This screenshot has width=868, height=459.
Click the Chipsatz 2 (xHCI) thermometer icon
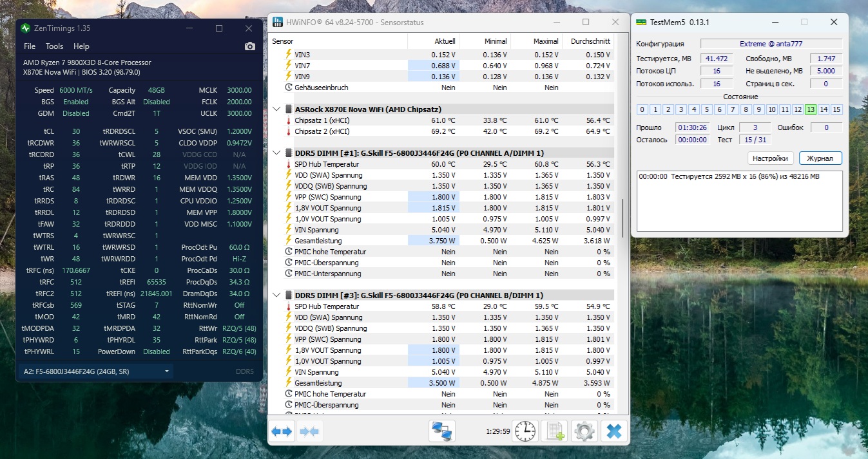pos(288,131)
